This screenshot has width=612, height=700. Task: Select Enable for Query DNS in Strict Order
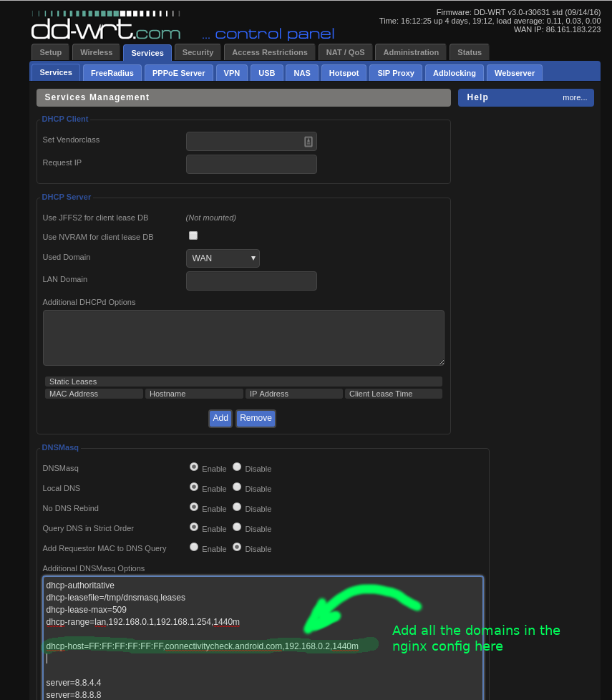pyautogui.click(x=194, y=528)
